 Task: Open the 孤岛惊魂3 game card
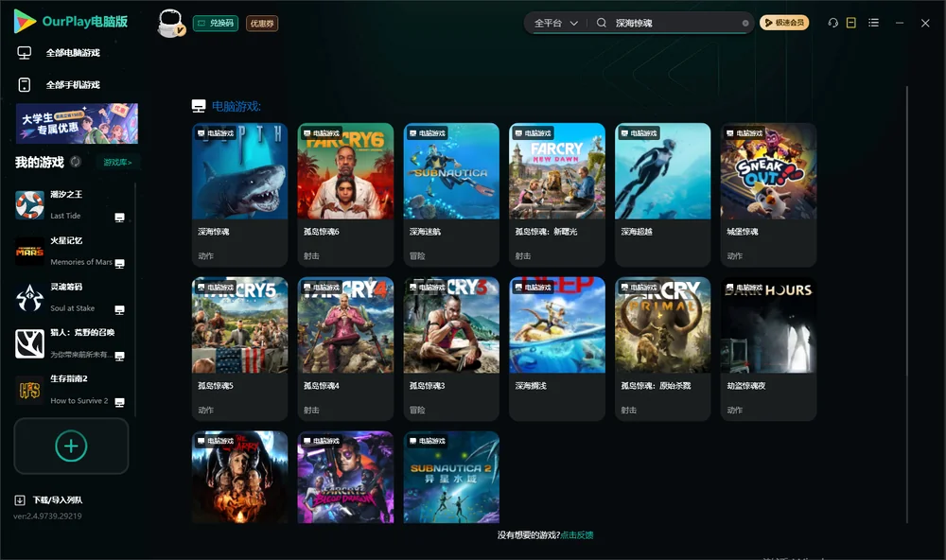pyautogui.click(x=451, y=349)
